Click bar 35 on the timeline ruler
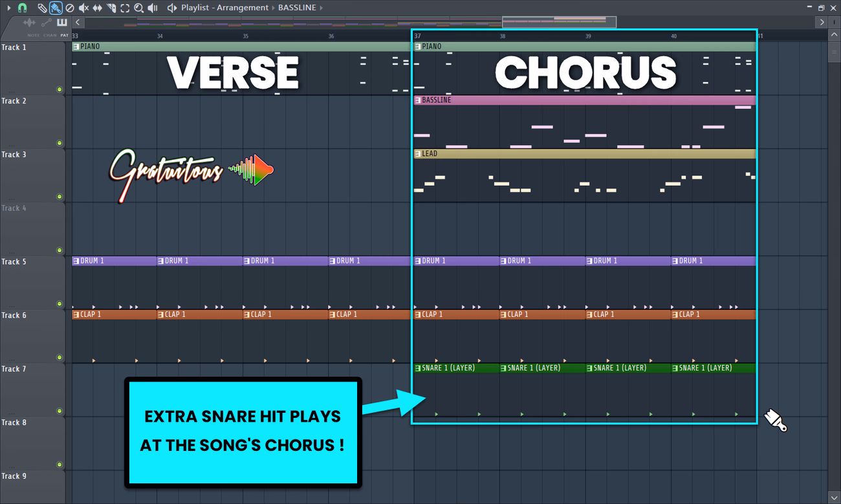Image resolution: width=841 pixels, height=504 pixels. coord(245,36)
